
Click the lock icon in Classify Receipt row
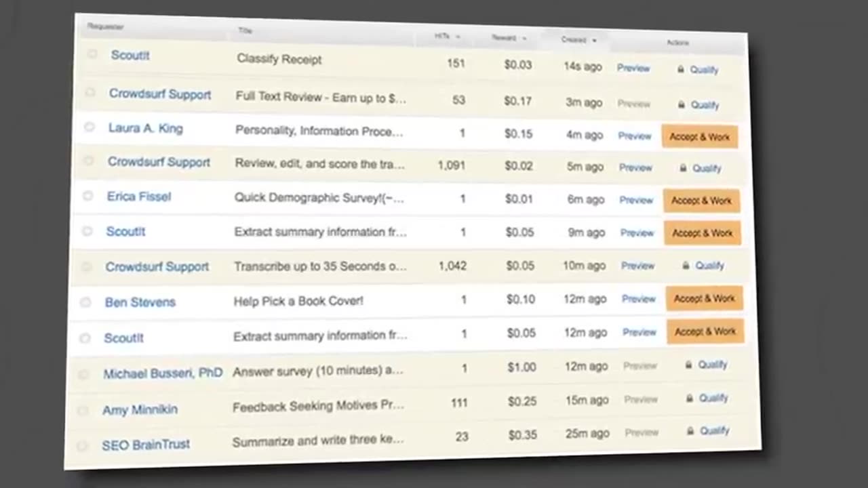(681, 69)
